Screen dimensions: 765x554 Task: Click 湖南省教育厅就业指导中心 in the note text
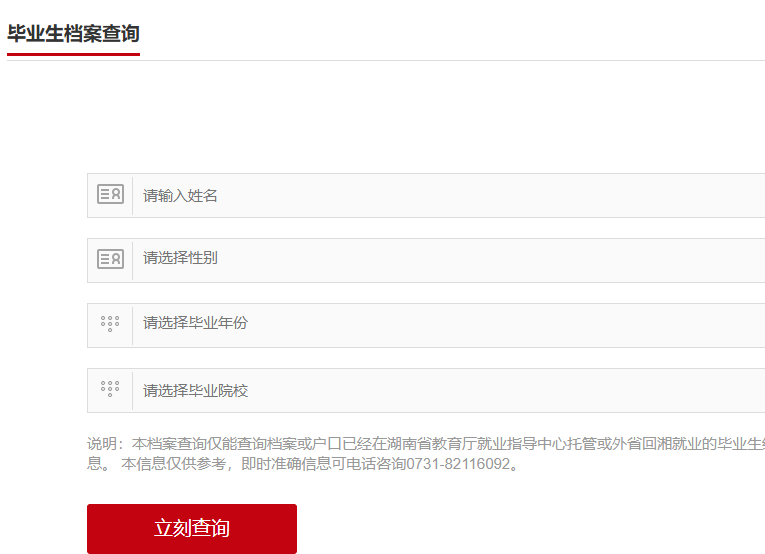475,444
